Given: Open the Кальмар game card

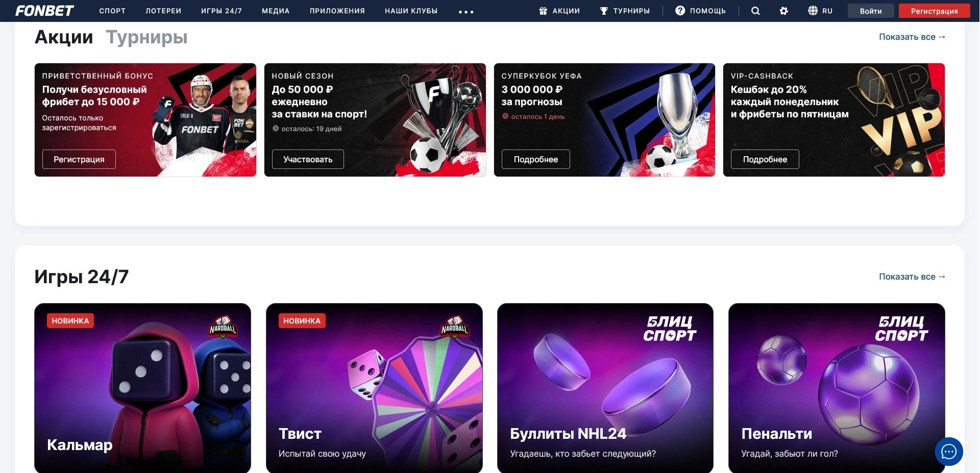Looking at the screenshot, I should coord(142,388).
